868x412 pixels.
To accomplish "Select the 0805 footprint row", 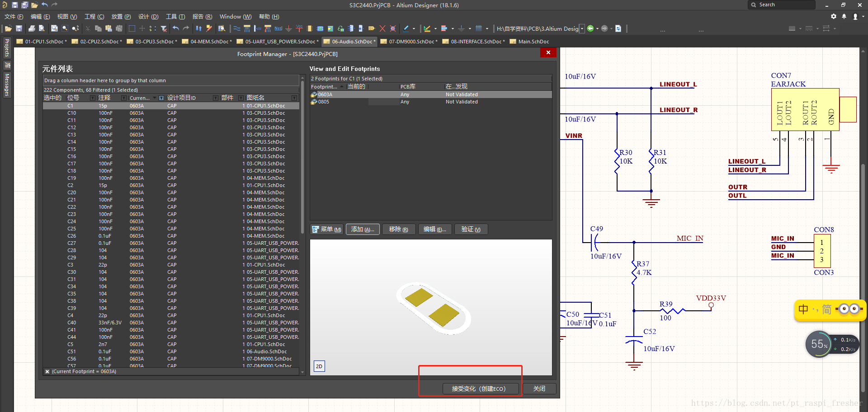I will (431, 102).
